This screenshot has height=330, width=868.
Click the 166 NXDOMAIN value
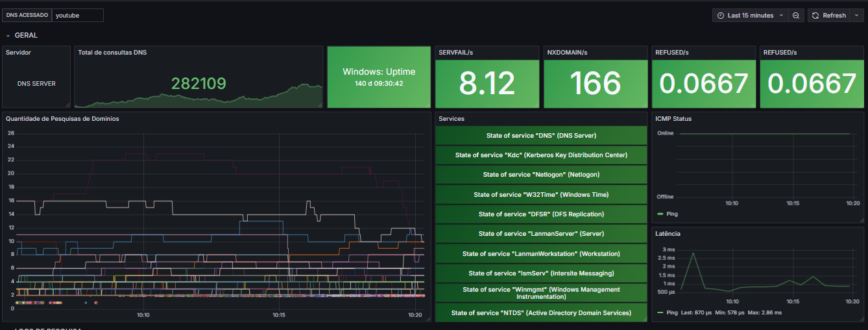595,83
